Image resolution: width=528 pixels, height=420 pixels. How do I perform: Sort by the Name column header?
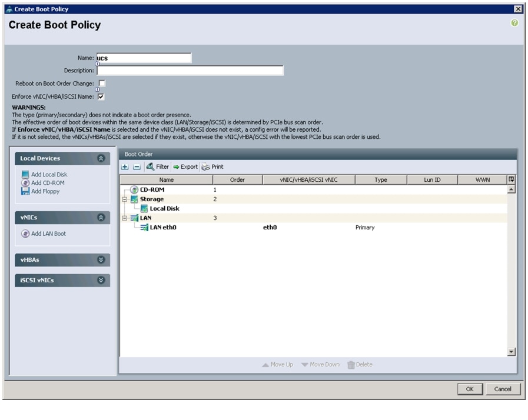pyautogui.click(x=167, y=180)
